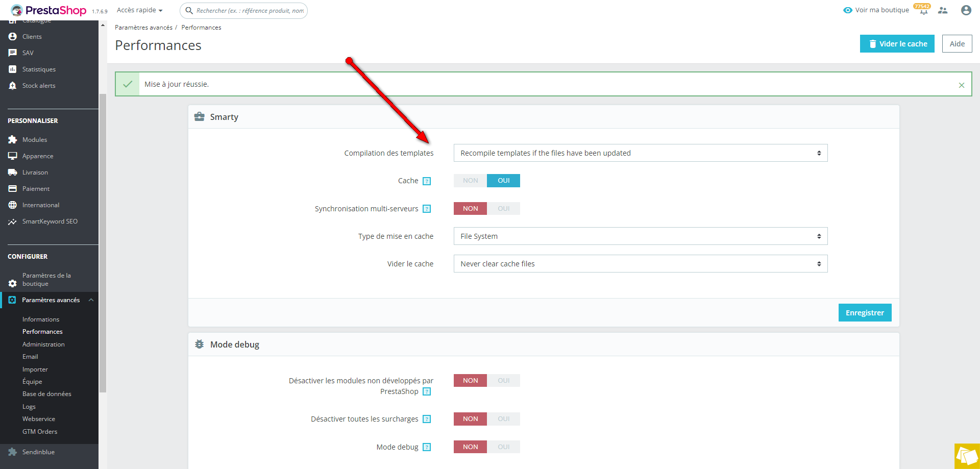Click the search magnifier icon

click(189, 10)
